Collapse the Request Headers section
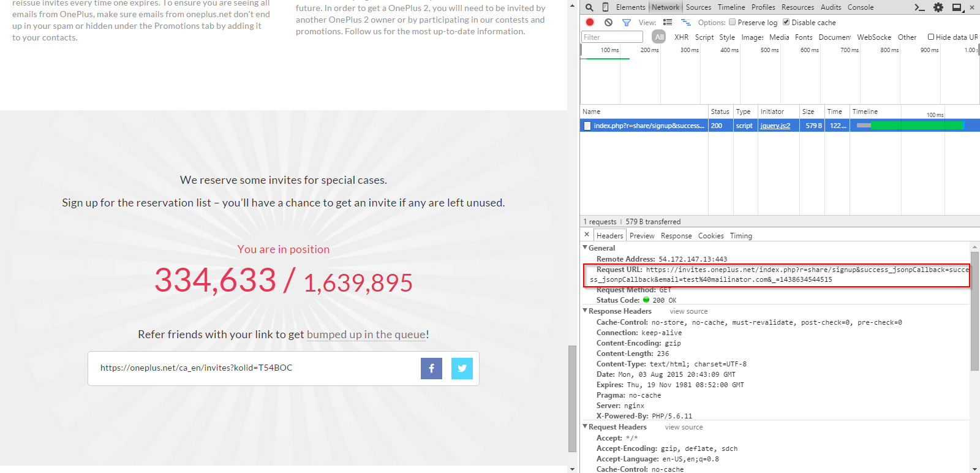The width and height of the screenshot is (980, 473). coord(585,426)
